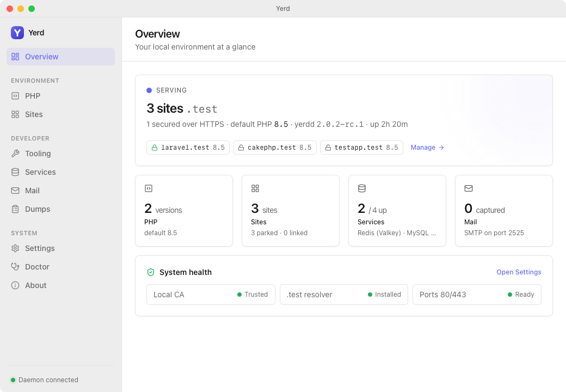This screenshot has height=392, width=566.
Task: Click the System health shield icon
Action: tap(151, 272)
